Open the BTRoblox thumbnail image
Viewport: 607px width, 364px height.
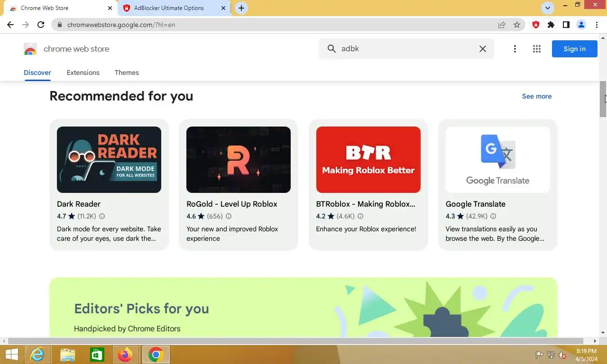click(x=368, y=160)
